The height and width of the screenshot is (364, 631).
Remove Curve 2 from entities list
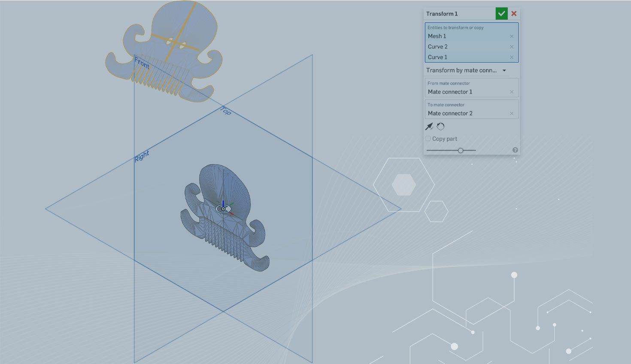tap(511, 47)
